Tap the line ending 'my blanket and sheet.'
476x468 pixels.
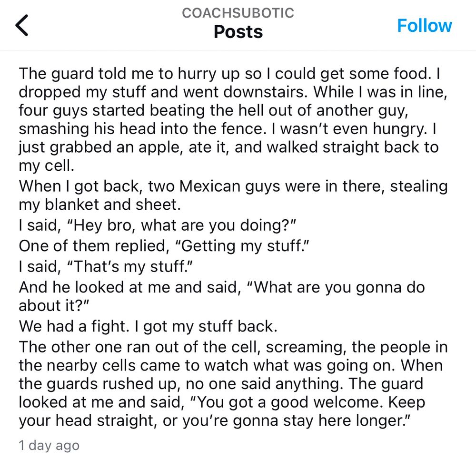click(x=99, y=205)
